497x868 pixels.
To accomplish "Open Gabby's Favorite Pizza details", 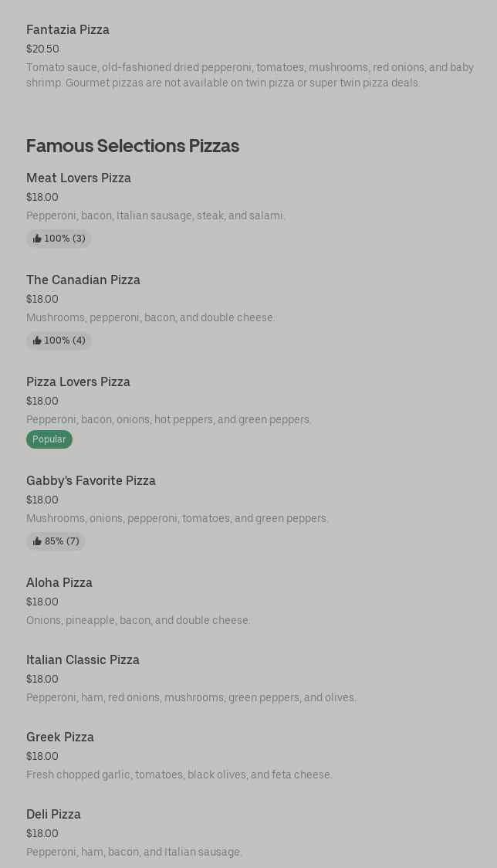I will [91, 481].
